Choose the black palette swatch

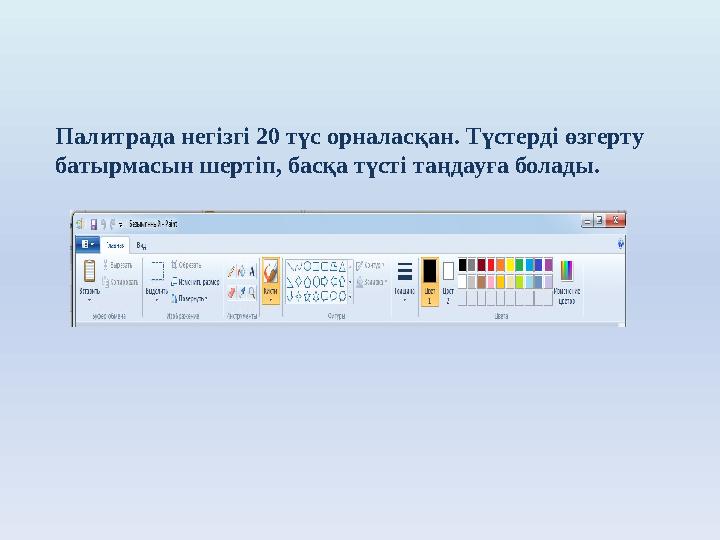pos(462,265)
